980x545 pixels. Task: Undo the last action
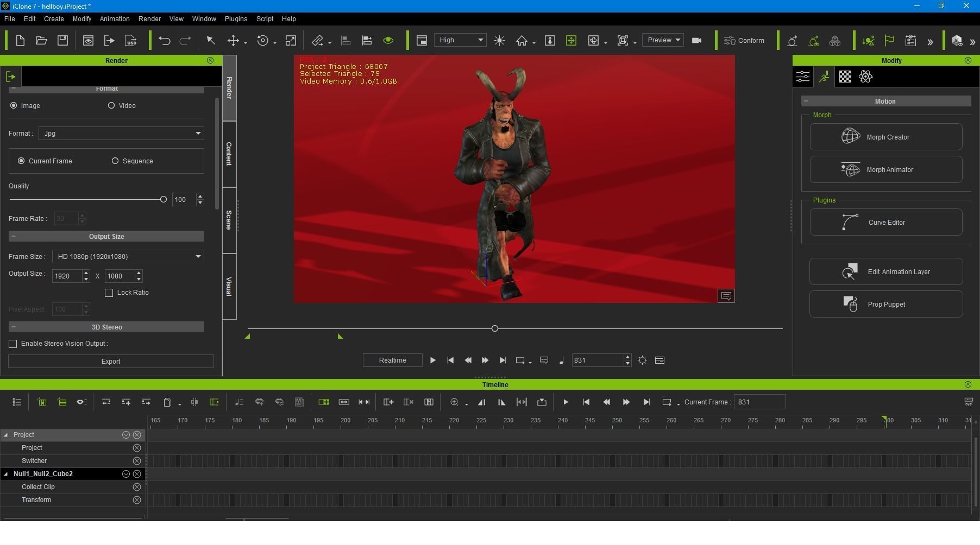click(165, 41)
